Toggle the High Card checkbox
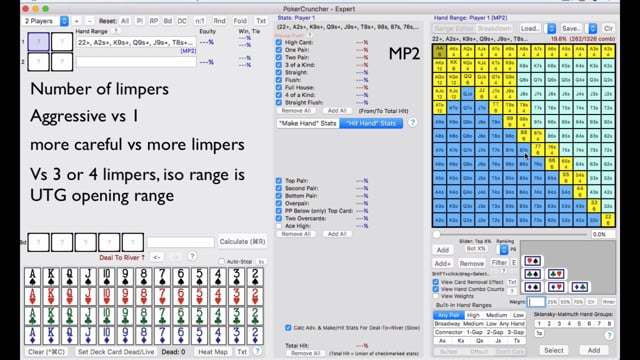This screenshot has height=360, width=640. coord(279,42)
